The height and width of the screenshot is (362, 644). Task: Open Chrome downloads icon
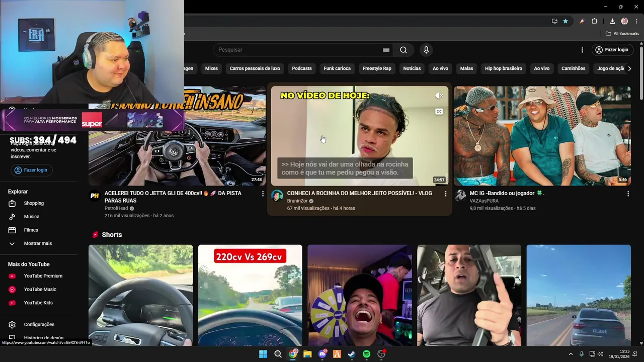click(x=612, y=21)
